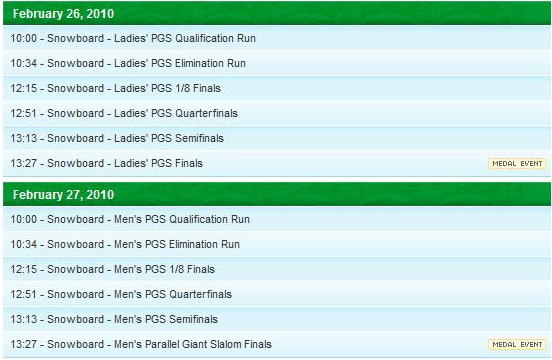Viewport: 552px width, 360px height.
Task: Open the Ladies' PGS Quarterfinals event
Action: tap(277, 113)
